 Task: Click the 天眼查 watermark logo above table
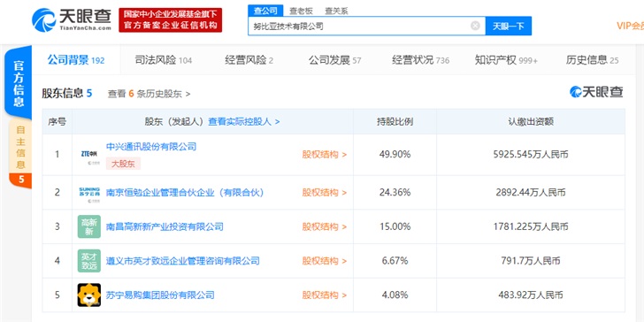tap(596, 92)
